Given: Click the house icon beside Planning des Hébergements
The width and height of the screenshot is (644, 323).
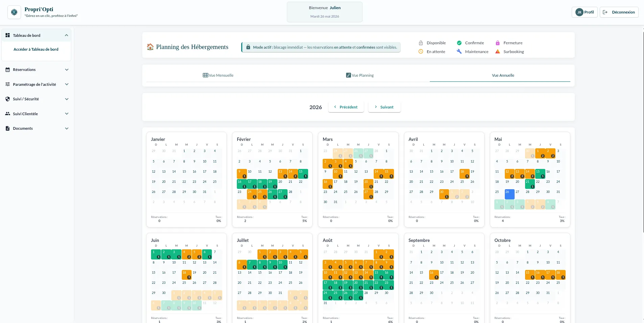Looking at the screenshot, I should tap(150, 47).
